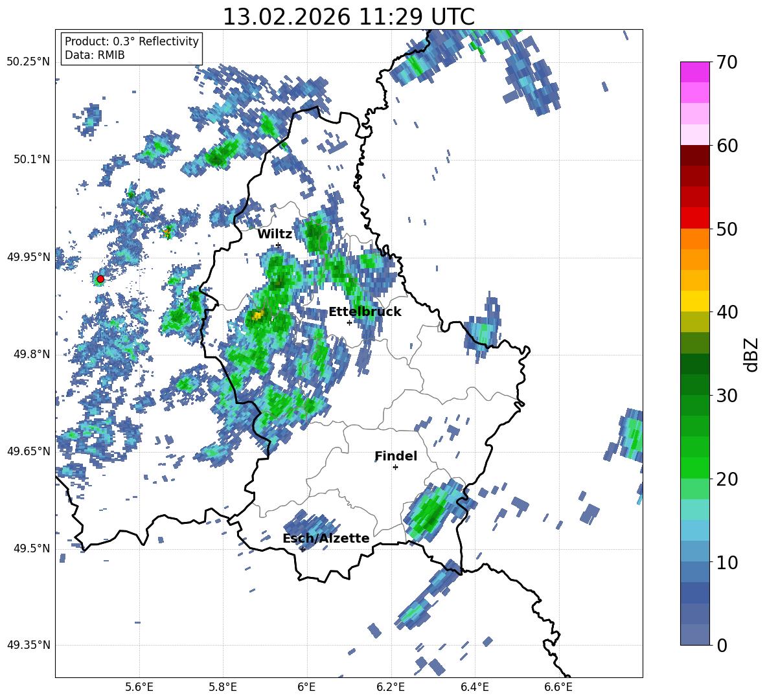Click the green rain cell southeast of Findel
This screenshot has width=767, height=700.
click(x=430, y=511)
